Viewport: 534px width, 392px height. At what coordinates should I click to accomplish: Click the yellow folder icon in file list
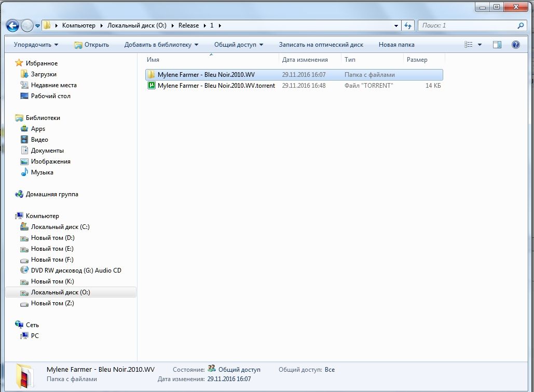click(151, 74)
